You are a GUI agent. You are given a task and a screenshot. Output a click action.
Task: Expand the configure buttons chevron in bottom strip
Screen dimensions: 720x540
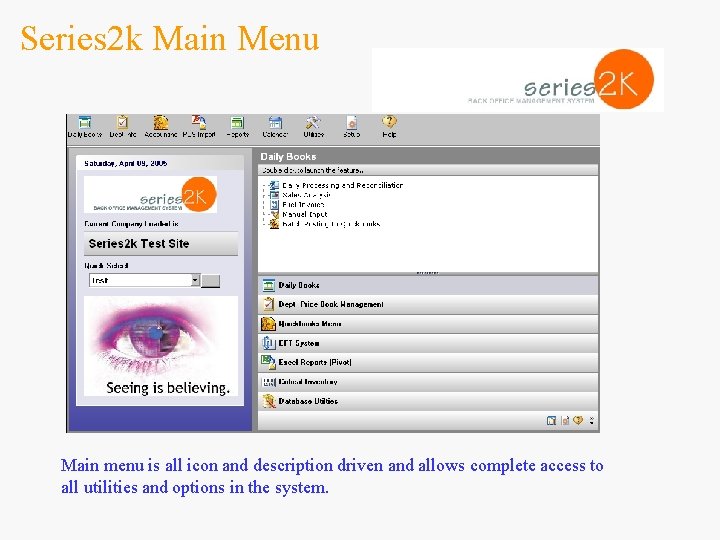pos(592,421)
